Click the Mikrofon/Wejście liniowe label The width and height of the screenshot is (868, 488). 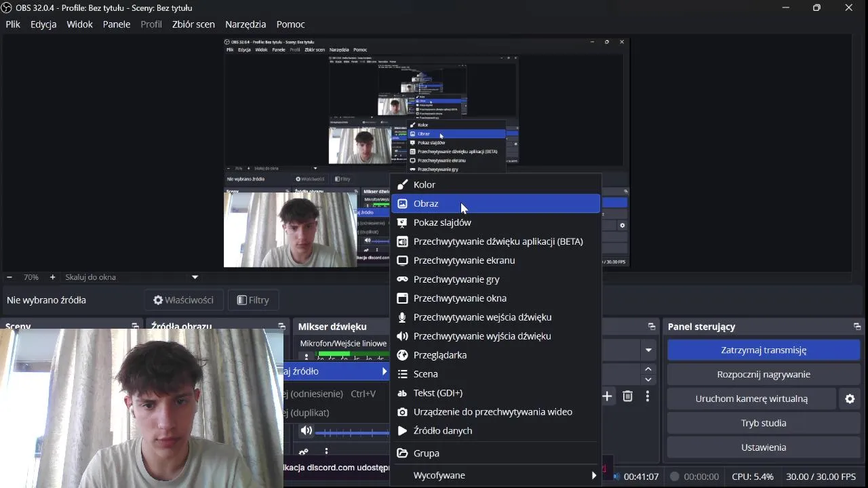point(343,344)
